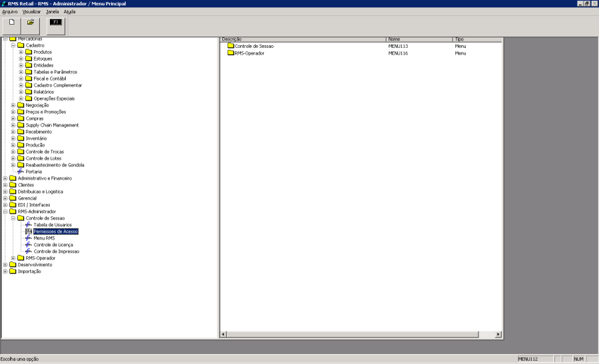Click the MENU112 status bar field
This screenshot has height=364, width=599.
point(535,359)
